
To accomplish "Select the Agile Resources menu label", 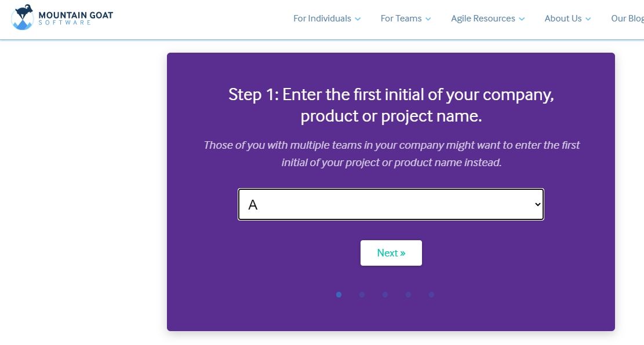I will pos(483,19).
